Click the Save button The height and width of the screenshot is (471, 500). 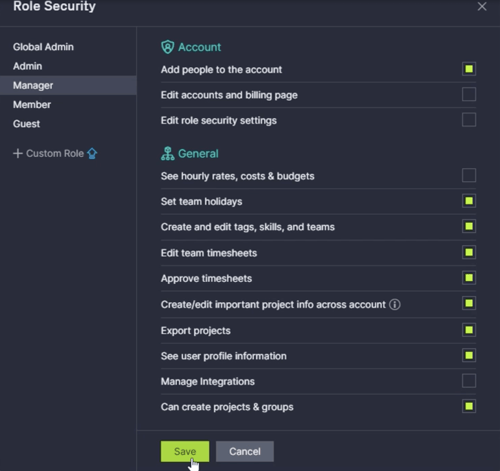pyautogui.click(x=185, y=451)
